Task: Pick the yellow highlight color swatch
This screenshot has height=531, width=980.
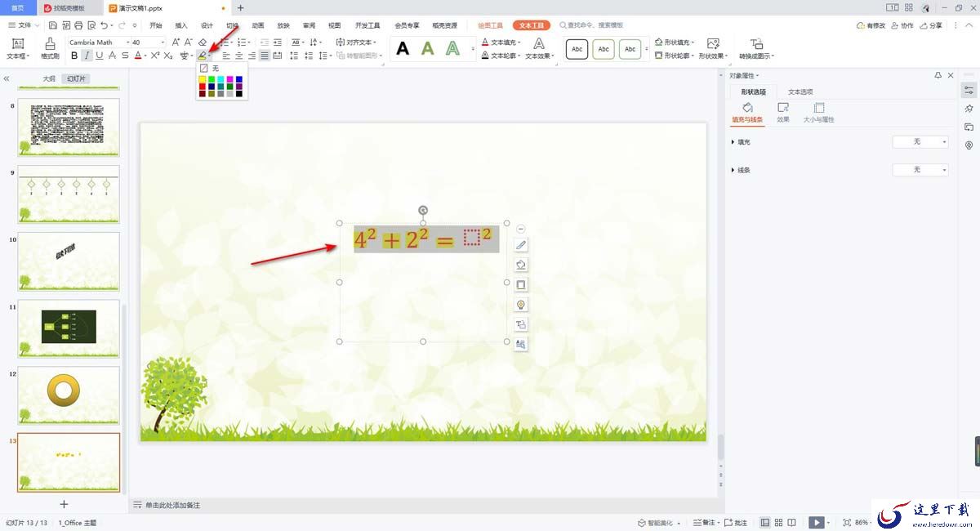Action: pyautogui.click(x=203, y=79)
